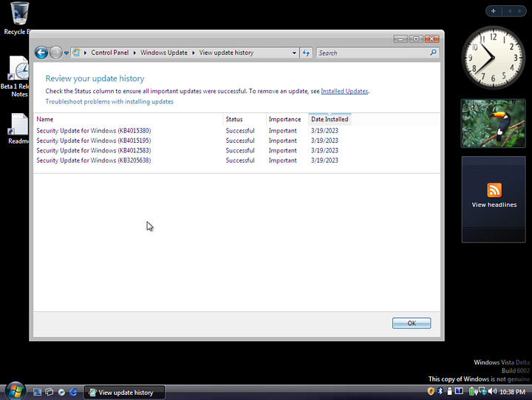Screen dimensions: 532x400
Task: Click Switch between windows quick launch icon
Action: (50, 393)
